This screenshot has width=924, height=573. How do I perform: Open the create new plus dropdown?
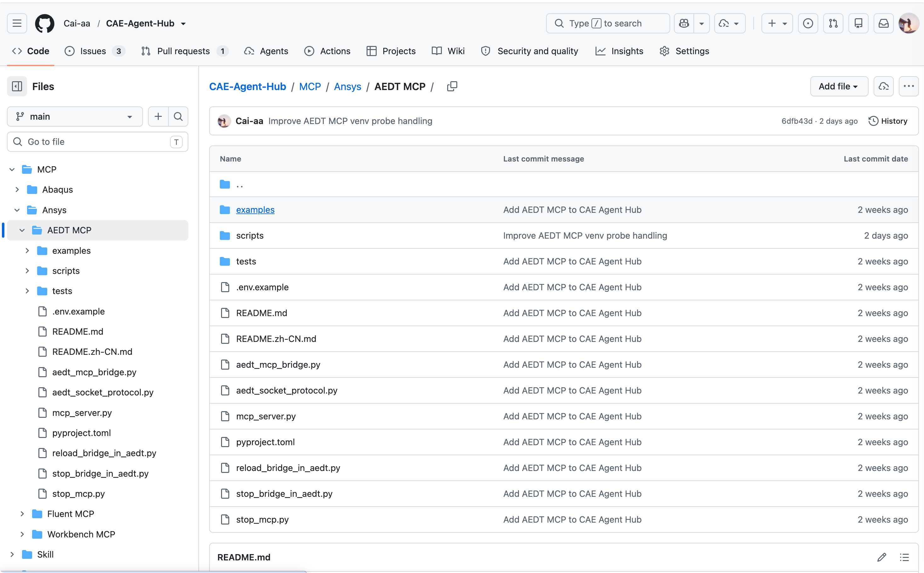point(777,24)
